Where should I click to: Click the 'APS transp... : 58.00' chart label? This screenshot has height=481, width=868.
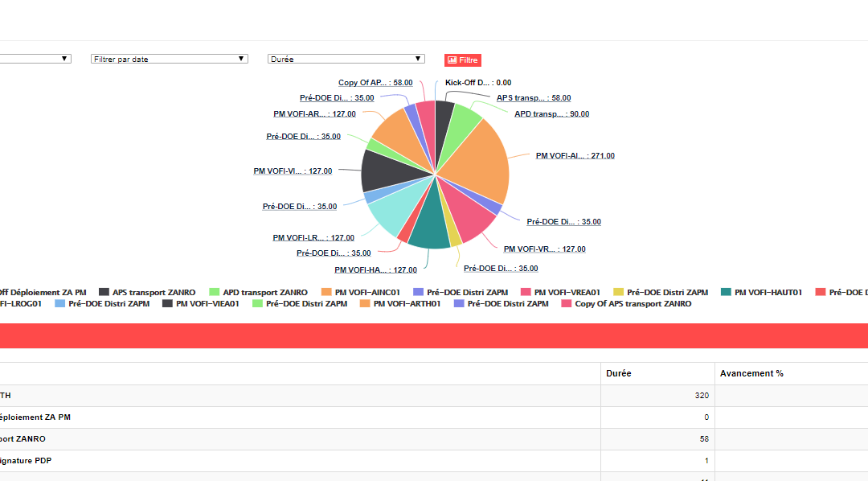click(x=534, y=98)
